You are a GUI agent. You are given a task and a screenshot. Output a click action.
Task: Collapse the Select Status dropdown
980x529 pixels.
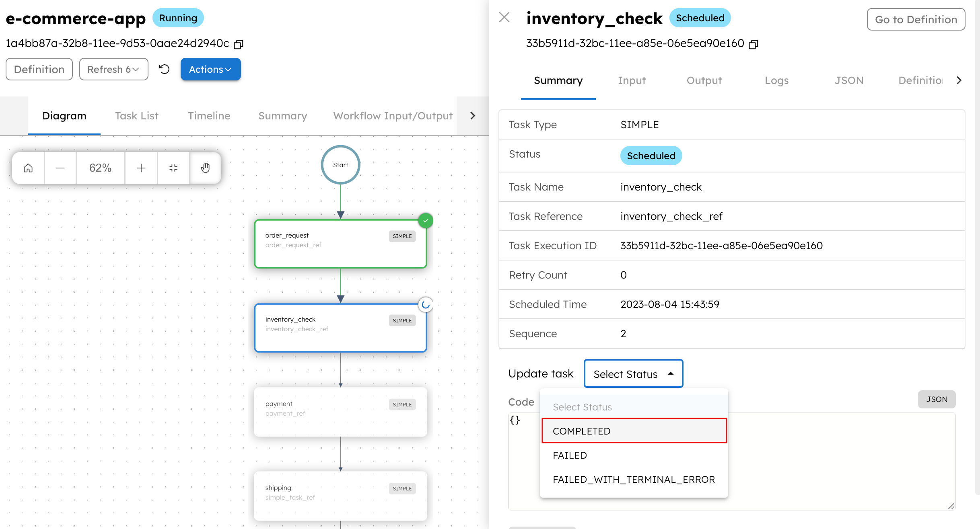pos(633,373)
